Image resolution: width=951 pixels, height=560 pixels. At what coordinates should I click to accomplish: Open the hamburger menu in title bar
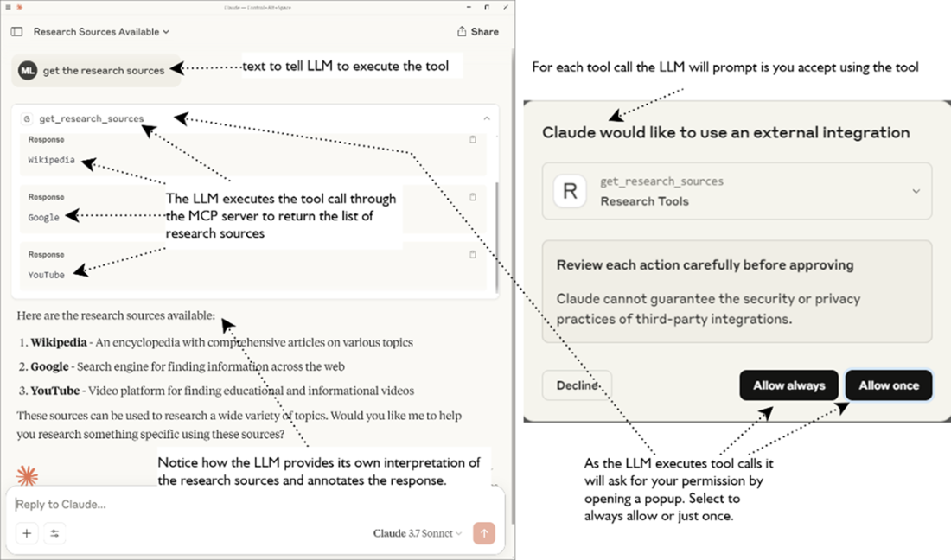point(7,7)
